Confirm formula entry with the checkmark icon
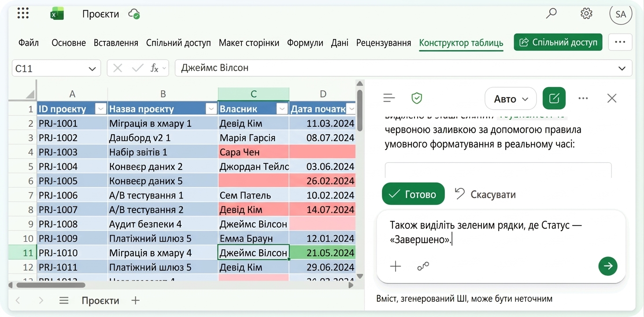644x317 pixels. coord(138,68)
